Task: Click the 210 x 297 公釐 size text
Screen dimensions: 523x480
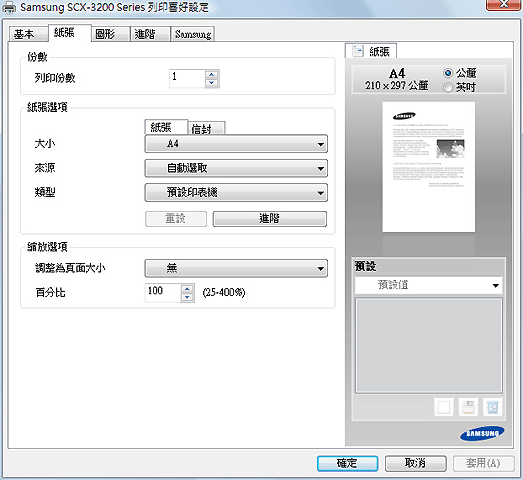Action: (x=397, y=86)
